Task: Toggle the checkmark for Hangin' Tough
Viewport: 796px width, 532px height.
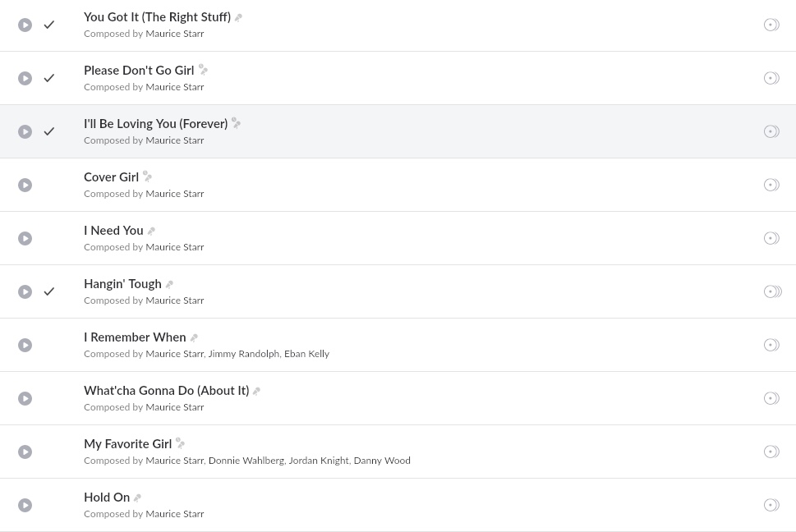Action: click(48, 291)
